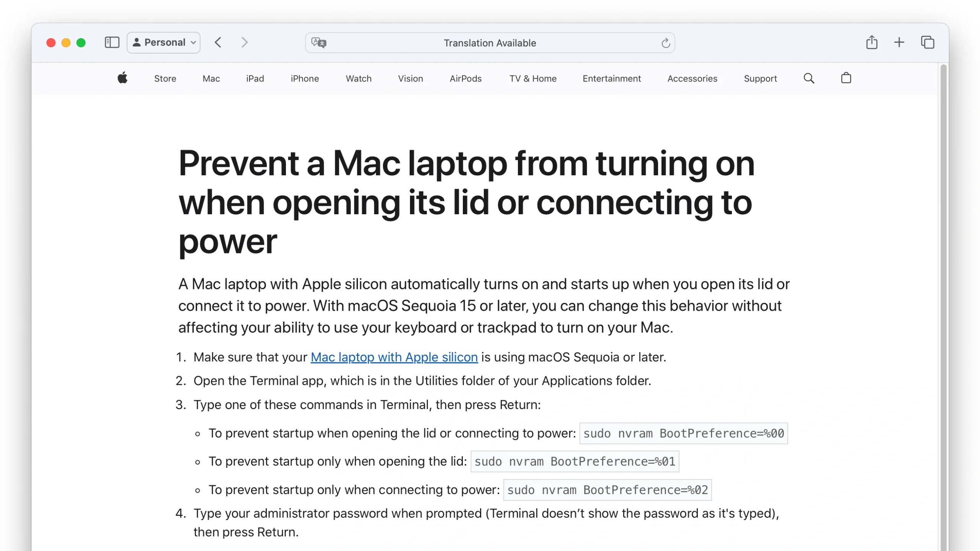The width and height of the screenshot is (980, 551).
Task: Open the Support menu item
Action: (x=760, y=78)
